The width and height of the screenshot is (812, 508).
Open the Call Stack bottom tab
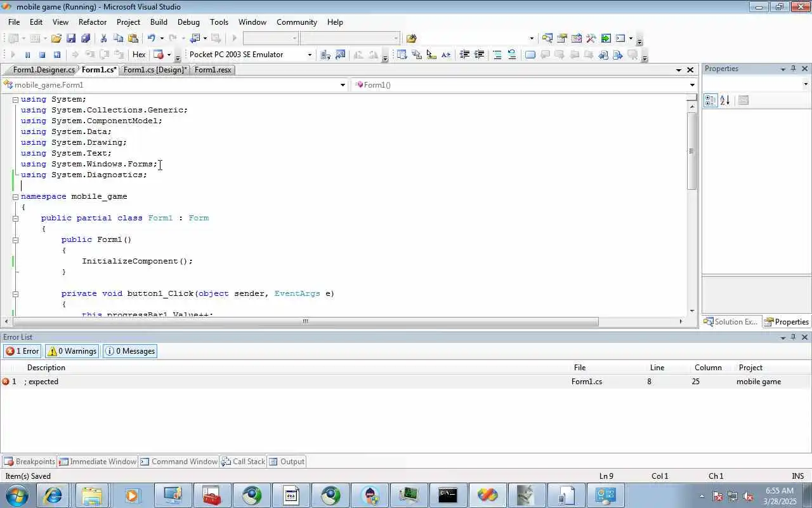243,462
